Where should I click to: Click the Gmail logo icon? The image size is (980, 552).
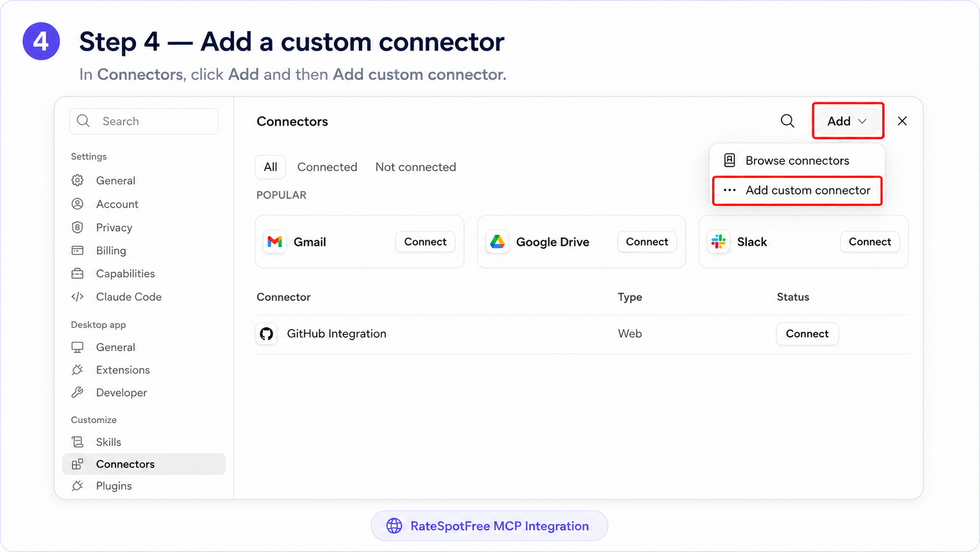(275, 242)
